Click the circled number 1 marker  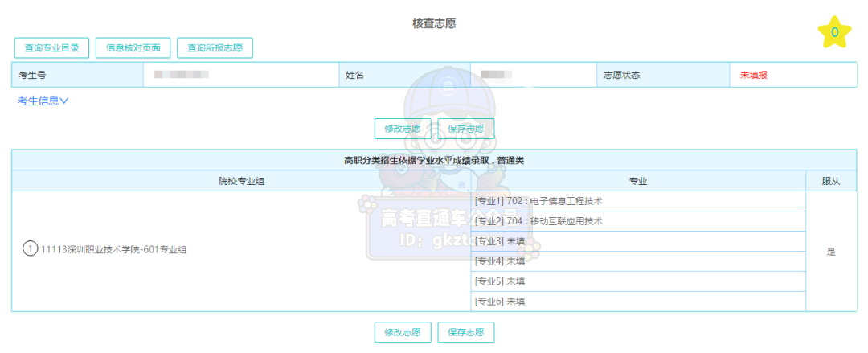pos(30,249)
